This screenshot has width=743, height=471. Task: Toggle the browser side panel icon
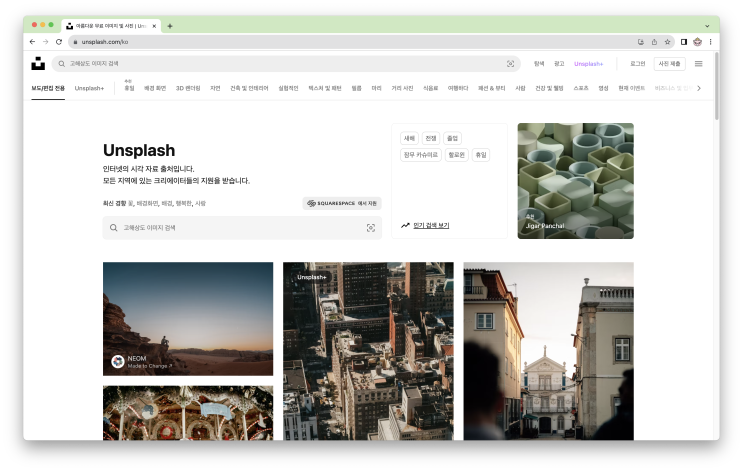pos(684,42)
